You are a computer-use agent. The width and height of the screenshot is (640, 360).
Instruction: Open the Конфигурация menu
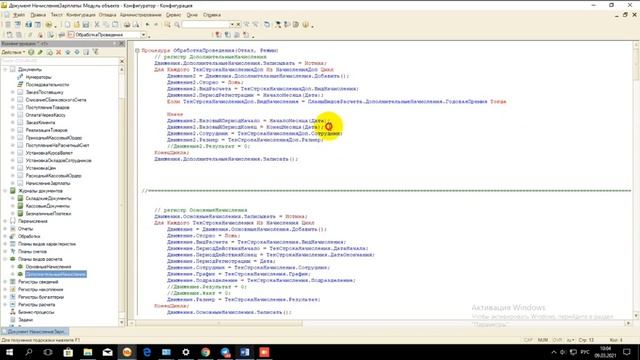pyautogui.click(x=81, y=15)
